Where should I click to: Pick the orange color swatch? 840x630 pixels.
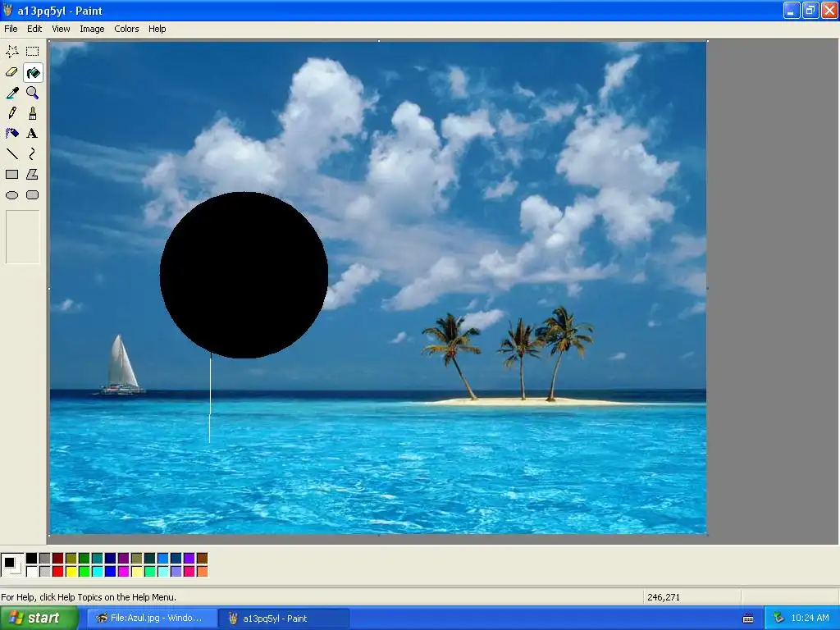coord(202,572)
